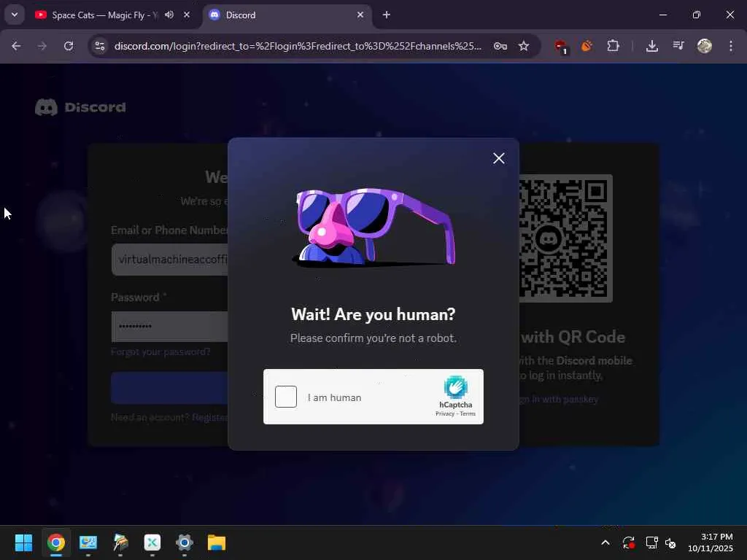Open the Settings gear in the taskbar

click(185, 542)
